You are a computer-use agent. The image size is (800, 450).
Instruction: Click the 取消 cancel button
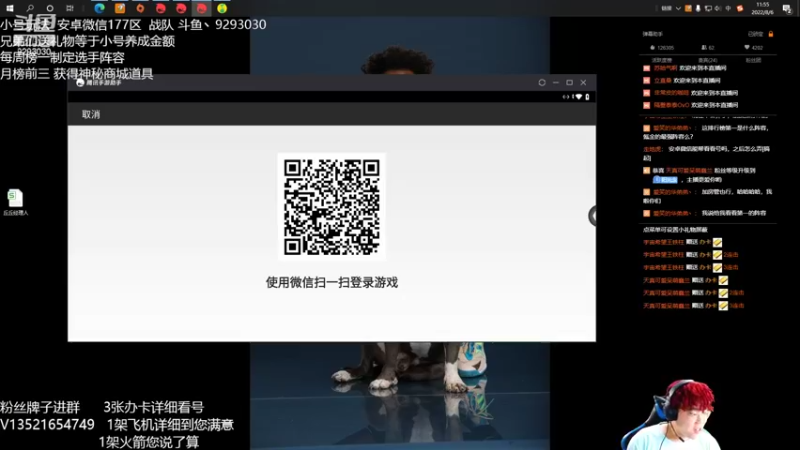[x=91, y=114]
